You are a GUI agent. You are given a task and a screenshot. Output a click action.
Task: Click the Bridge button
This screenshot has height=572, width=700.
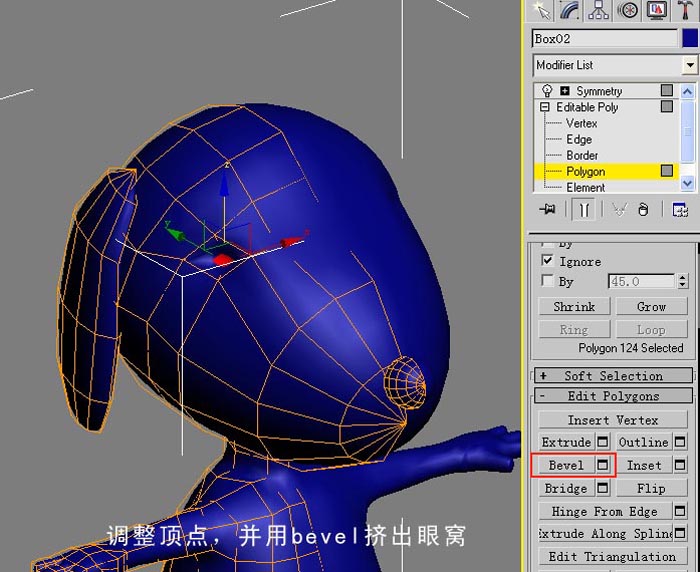point(566,488)
